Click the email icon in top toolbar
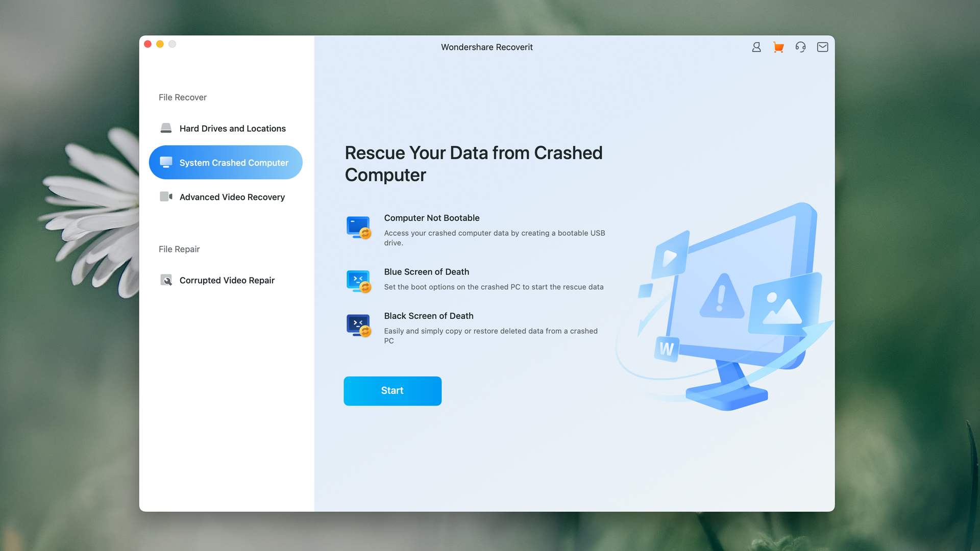 822,47
